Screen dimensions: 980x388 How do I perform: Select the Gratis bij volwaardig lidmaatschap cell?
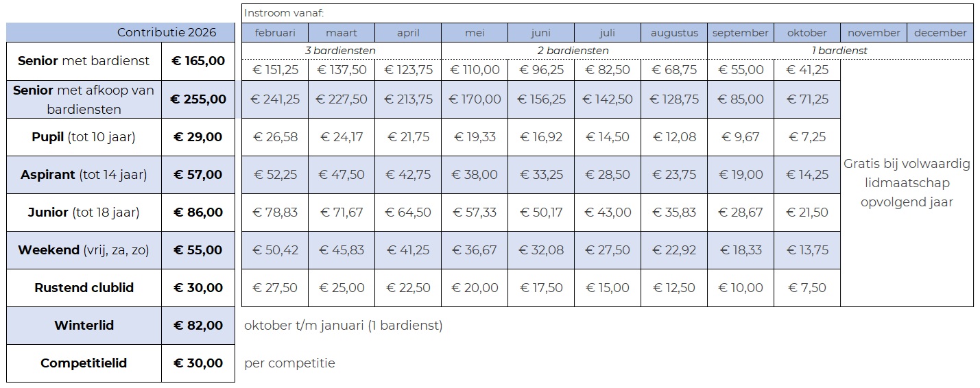[x=907, y=183]
